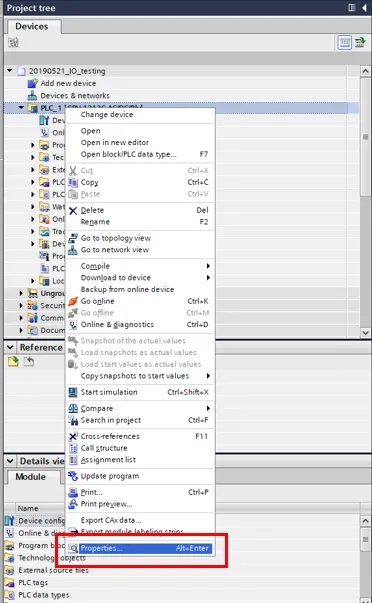The width and height of the screenshot is (372, 603).
Task: Click the second Reference panel toolbar icon
Action: click(x=29, y=361)
